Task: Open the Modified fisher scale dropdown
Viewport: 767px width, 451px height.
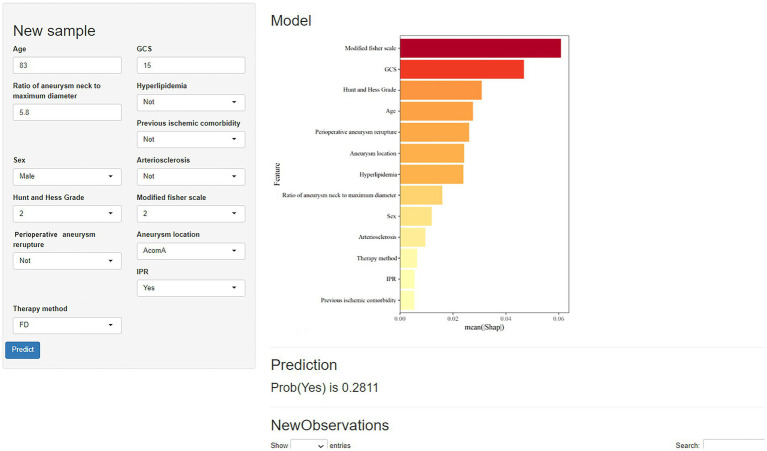Action: [191, 214]
